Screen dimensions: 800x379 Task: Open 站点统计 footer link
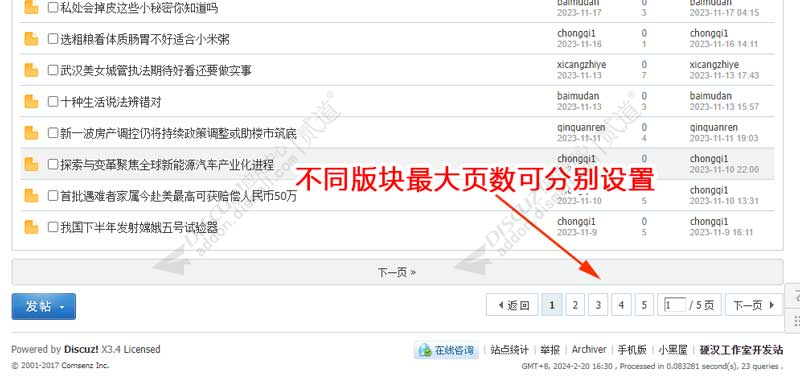pyautogui.click(x=509, y=350)
